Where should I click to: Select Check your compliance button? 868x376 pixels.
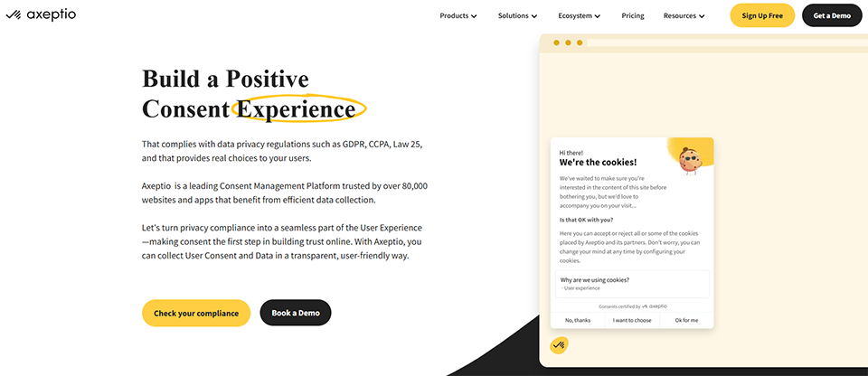coord(196,313)
